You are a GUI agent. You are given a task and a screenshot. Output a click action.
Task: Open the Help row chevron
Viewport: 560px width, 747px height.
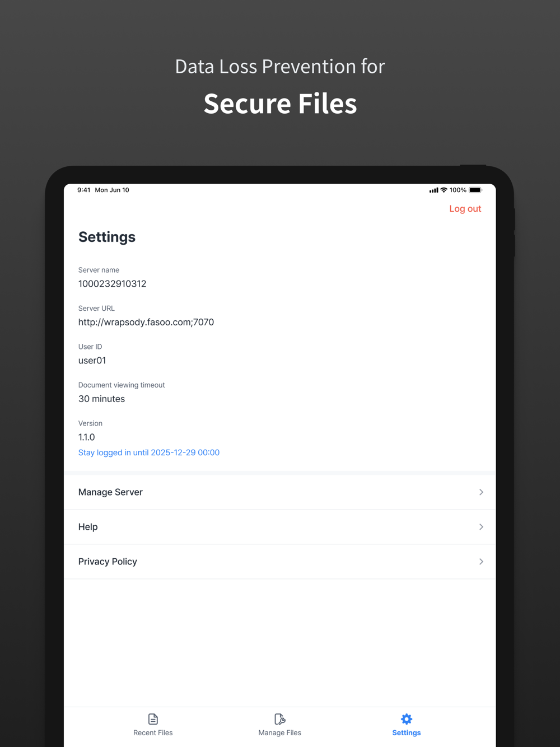coord(481,527)
